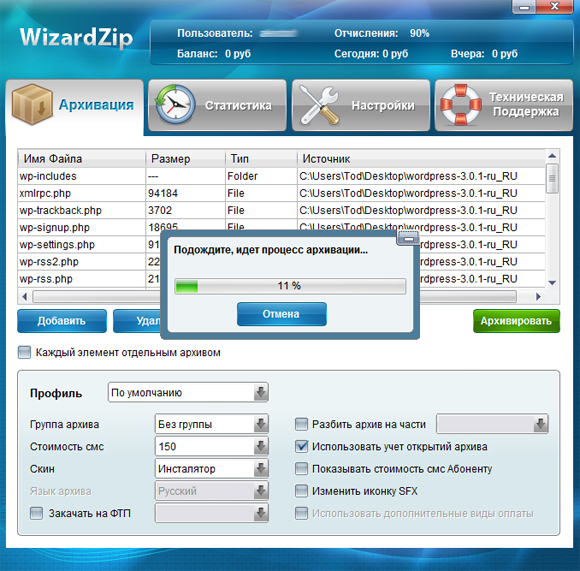The height and width of the screenshot is (571, 580).
Task: Click the lifebuoy Техническая Поддержка icon
Action: coord(461,105)
